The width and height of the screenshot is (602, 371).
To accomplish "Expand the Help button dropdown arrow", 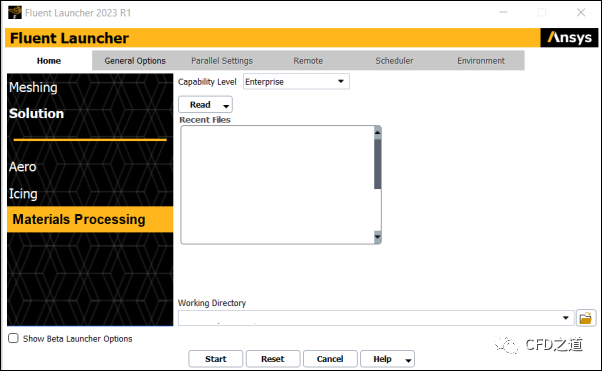I will [x=408, y=360].
